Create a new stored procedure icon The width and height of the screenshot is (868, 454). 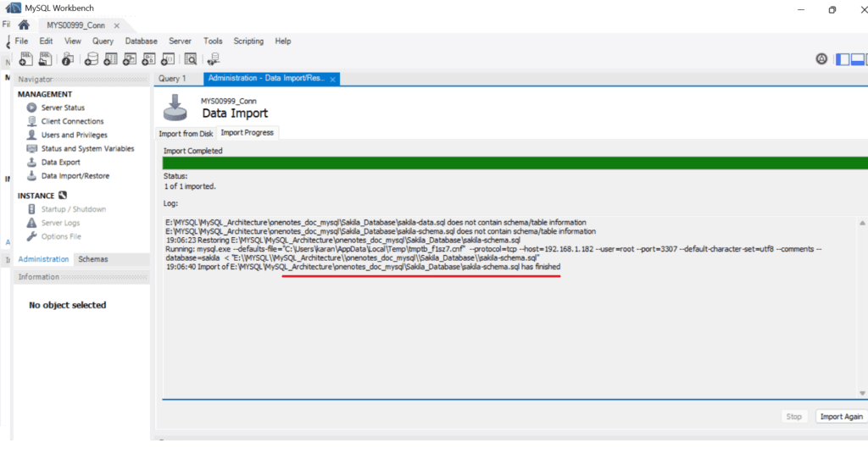coord(148,59)
